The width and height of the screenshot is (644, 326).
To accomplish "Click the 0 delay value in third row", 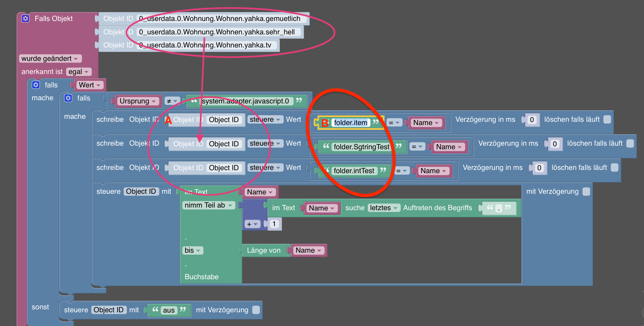I will click(x=539, y=168).
